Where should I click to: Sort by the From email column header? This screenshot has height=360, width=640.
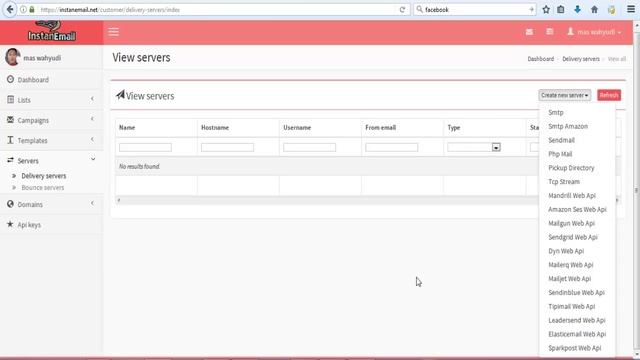pos(380,128)
